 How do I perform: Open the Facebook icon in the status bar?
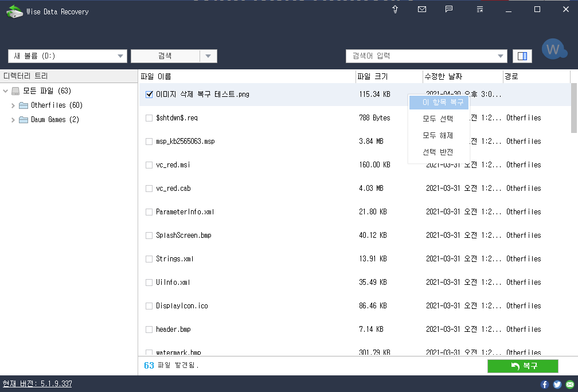[544, 384]
